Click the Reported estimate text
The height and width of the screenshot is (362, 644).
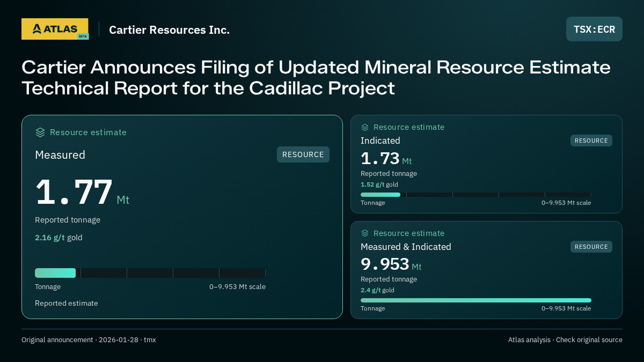coord(67,303)
